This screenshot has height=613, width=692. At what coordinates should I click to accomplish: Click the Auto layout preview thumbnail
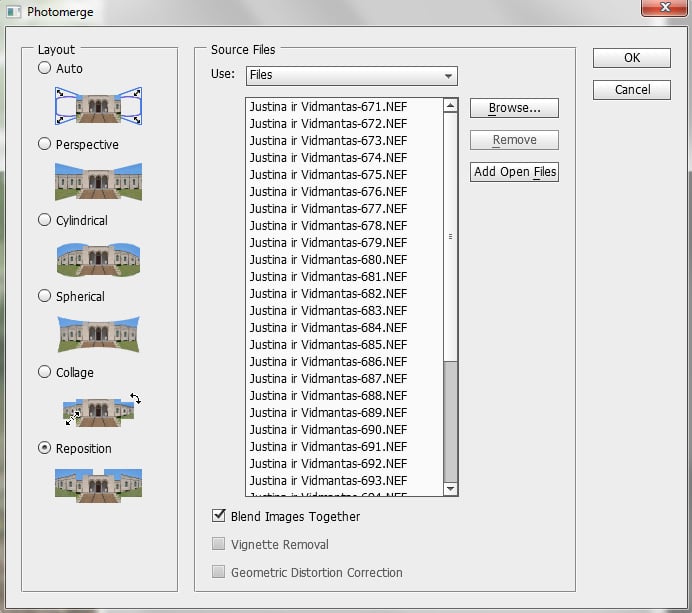coord(98,106)
